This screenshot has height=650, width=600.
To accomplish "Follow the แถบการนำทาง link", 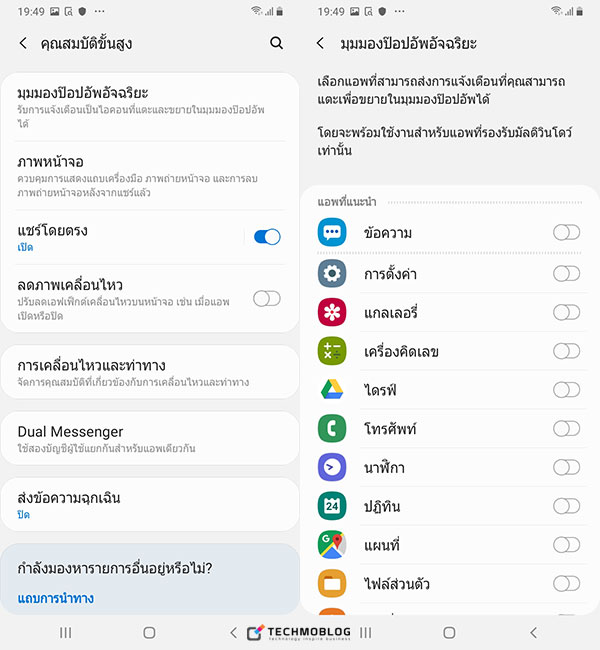I will pos(56,598).
